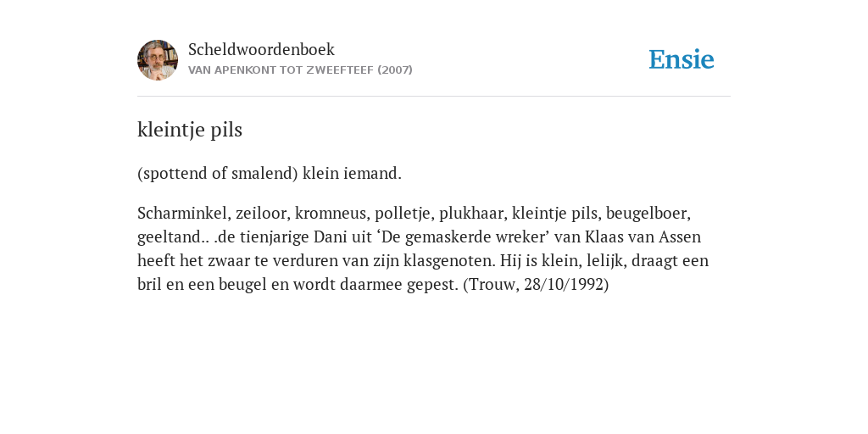Screen dimensions: 868x434
Task: Click the word 'geeltand' in the quote
Action: [x=170, y=237]
